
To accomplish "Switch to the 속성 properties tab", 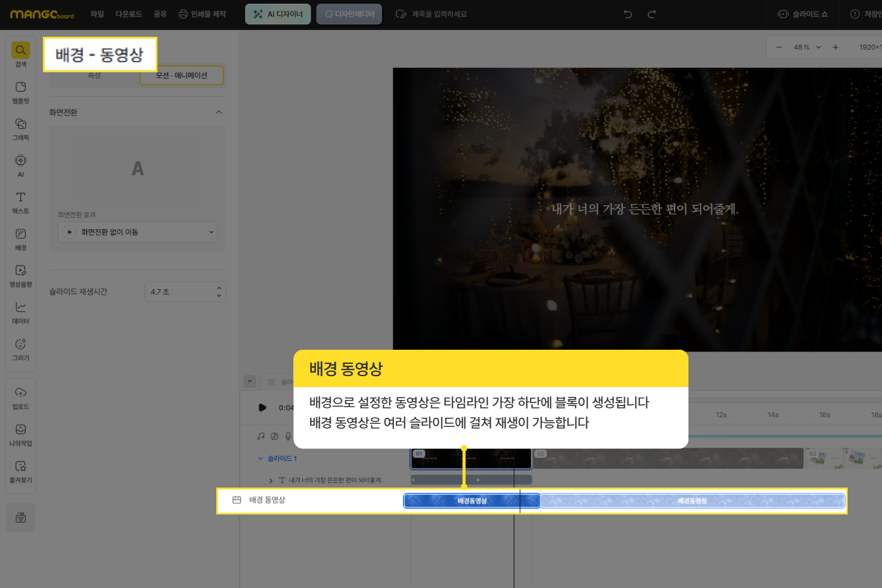I will 94,76.
